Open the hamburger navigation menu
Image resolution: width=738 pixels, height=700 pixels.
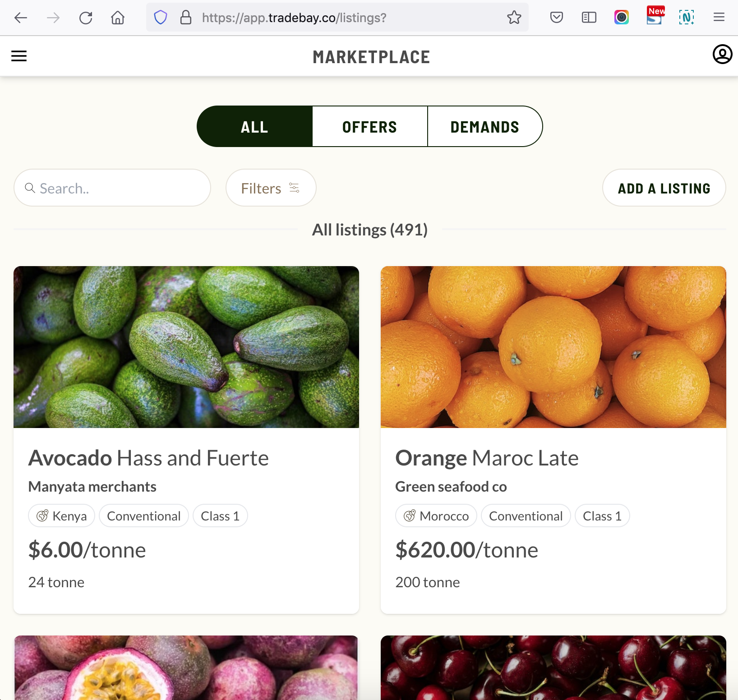coord(19,56)
